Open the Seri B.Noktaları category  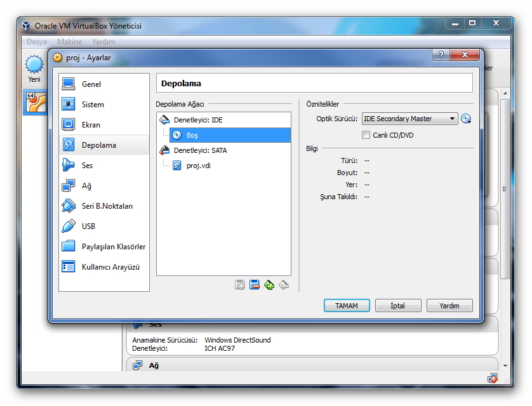pyautogui.click(x=104, y=206)
